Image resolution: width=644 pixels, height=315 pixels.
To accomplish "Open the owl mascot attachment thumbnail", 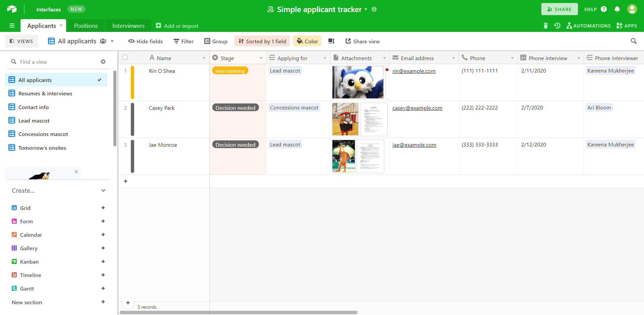I will [358, 82].
